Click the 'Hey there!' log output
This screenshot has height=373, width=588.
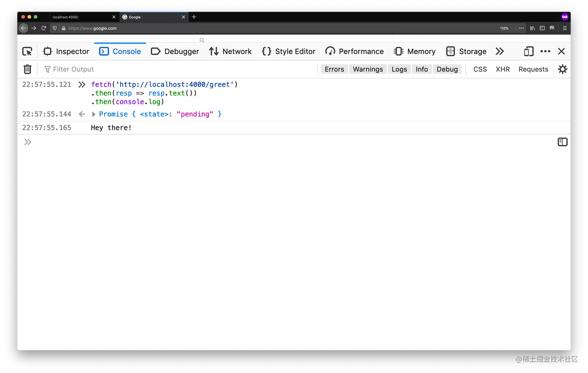point(111,128)
